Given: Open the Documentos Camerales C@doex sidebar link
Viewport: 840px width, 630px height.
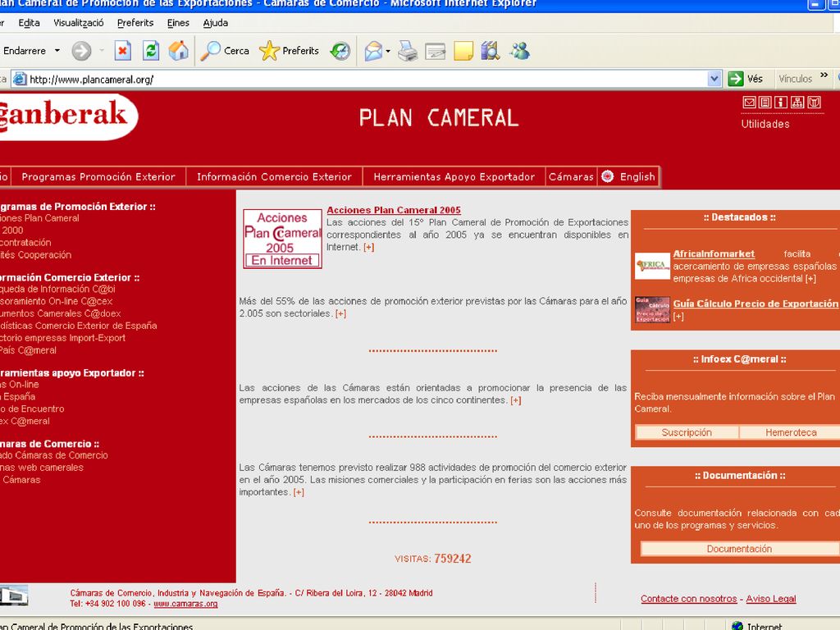Looking at the screenshot, I should tap(61, 313).
